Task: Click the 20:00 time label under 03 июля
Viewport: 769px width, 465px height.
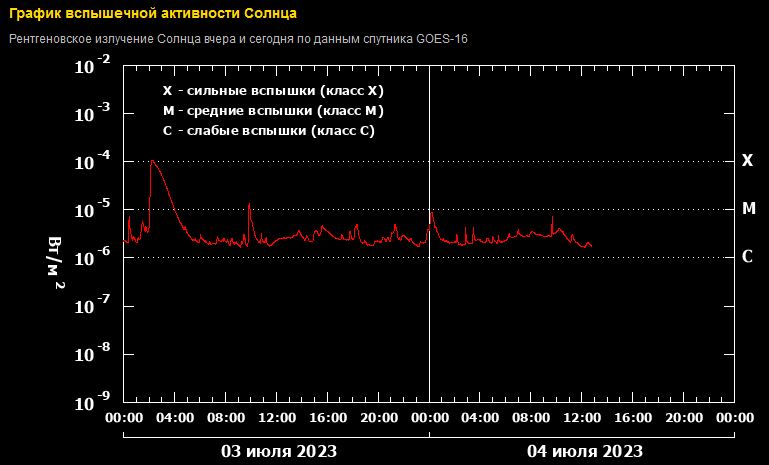Action: tap(378, 418)
